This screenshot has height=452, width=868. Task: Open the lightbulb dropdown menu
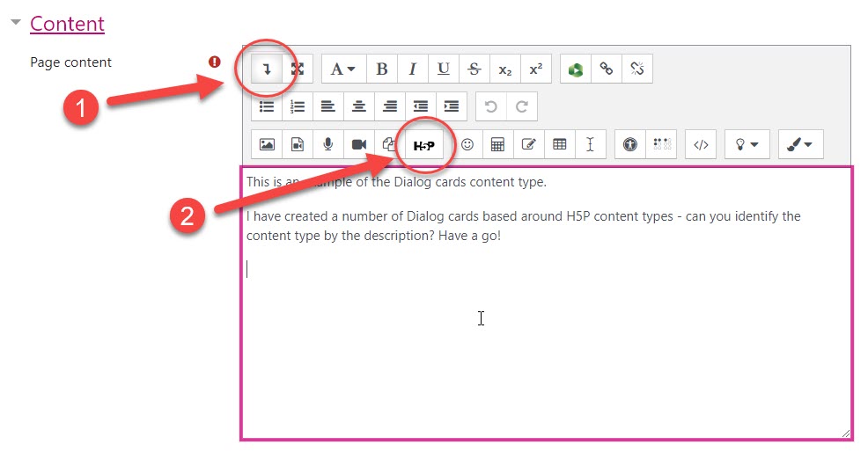tap(747, 144)
